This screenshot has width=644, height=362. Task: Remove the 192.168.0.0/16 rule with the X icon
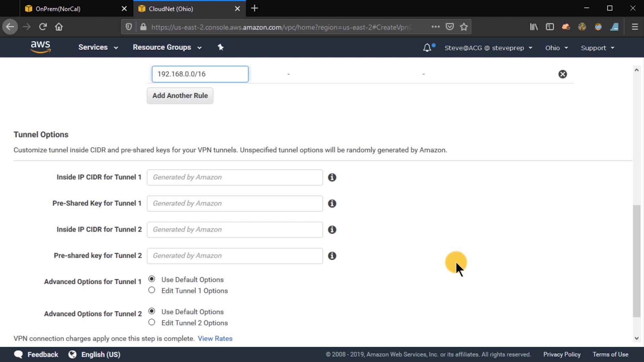point(562,74)
